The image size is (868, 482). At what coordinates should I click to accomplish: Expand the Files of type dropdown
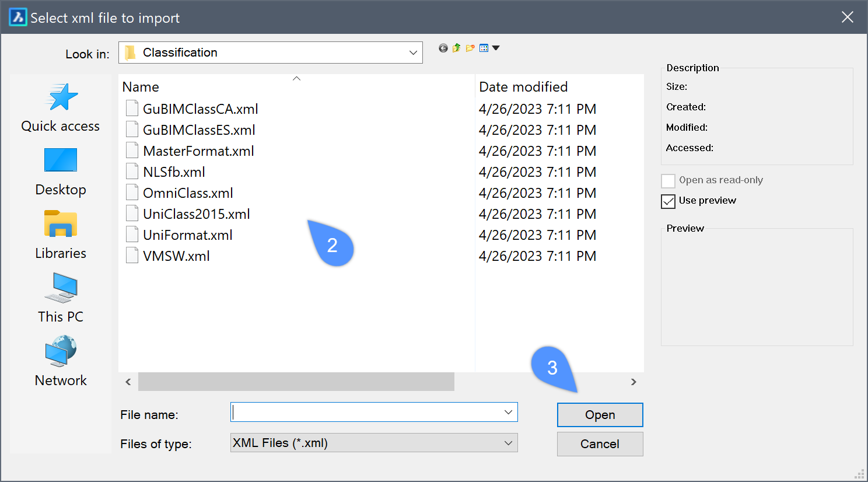508,443
